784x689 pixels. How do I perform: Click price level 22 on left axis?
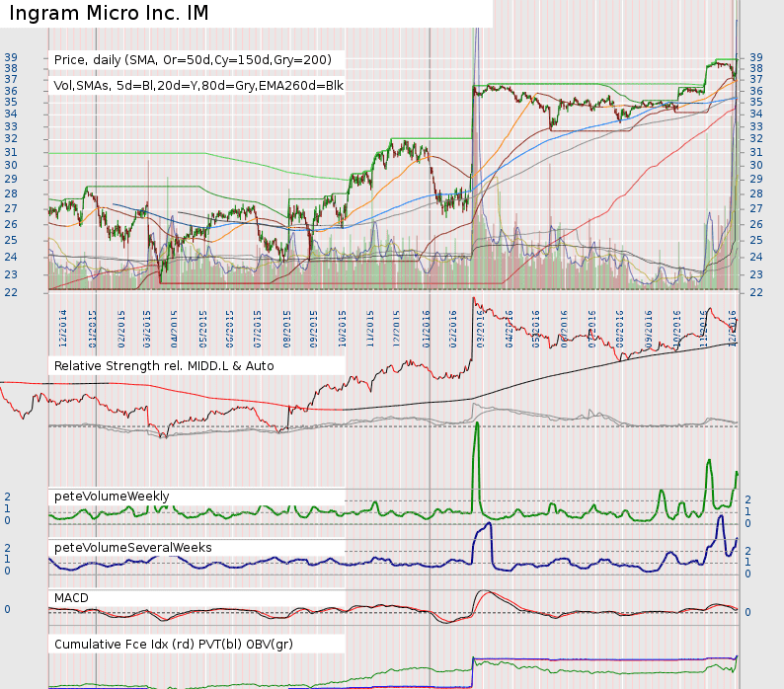pos(11,292)
